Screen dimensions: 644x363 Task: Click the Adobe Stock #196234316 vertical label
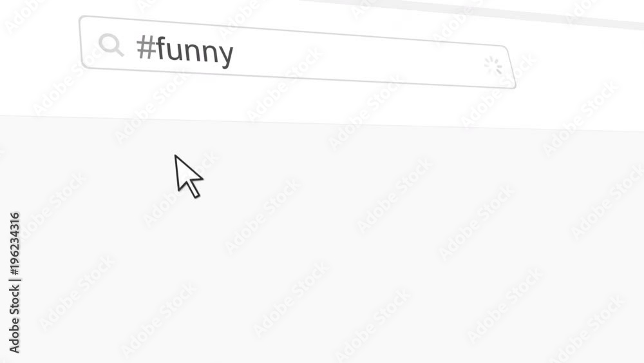pos(14,282)
